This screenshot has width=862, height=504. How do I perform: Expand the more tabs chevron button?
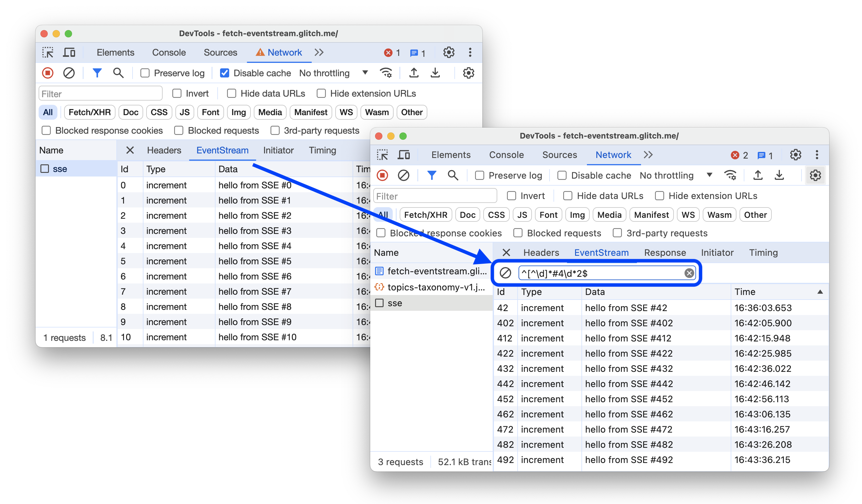click(x=648, y=155)
